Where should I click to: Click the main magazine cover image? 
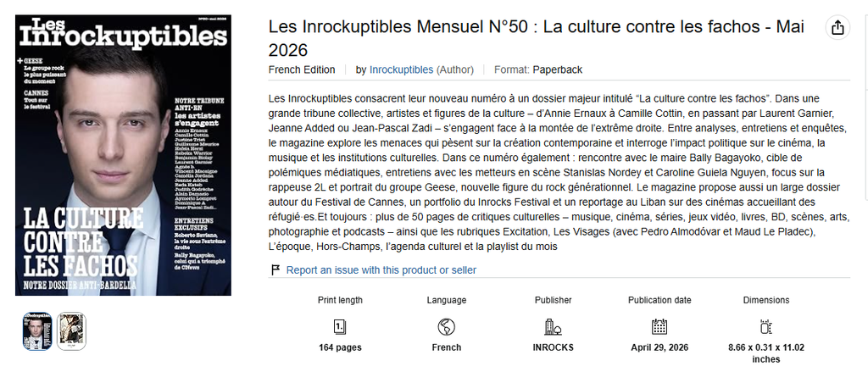pyautogui.click(x=124, y=155)
